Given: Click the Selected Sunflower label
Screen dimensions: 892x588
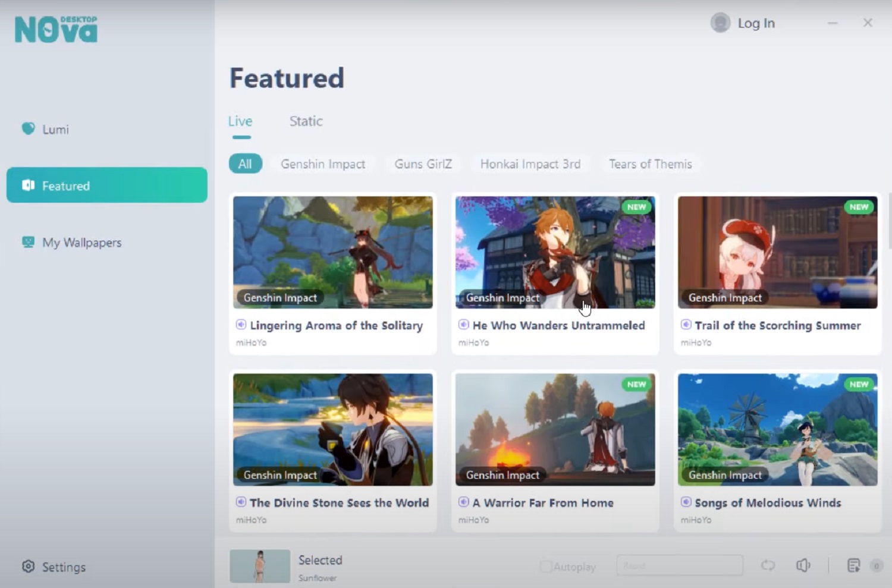Looking at the screenshot, I should tap(320, 568).
